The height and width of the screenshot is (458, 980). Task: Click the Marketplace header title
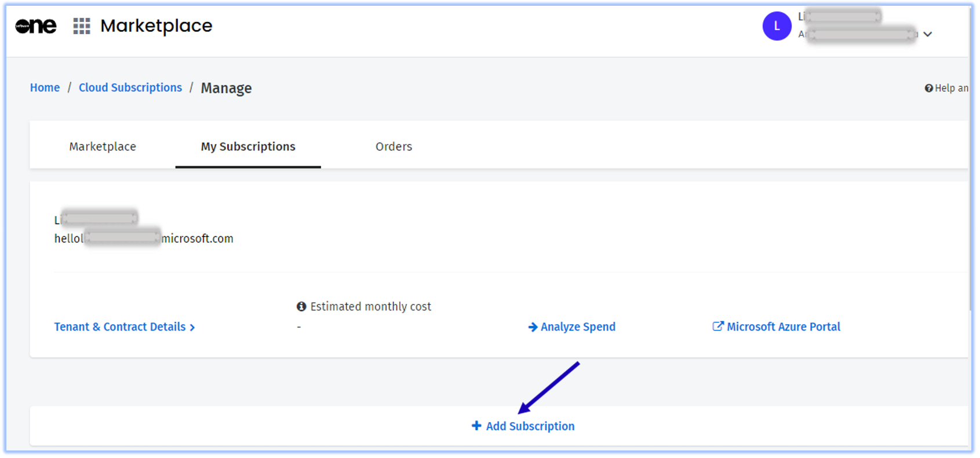tap(156, 26)
